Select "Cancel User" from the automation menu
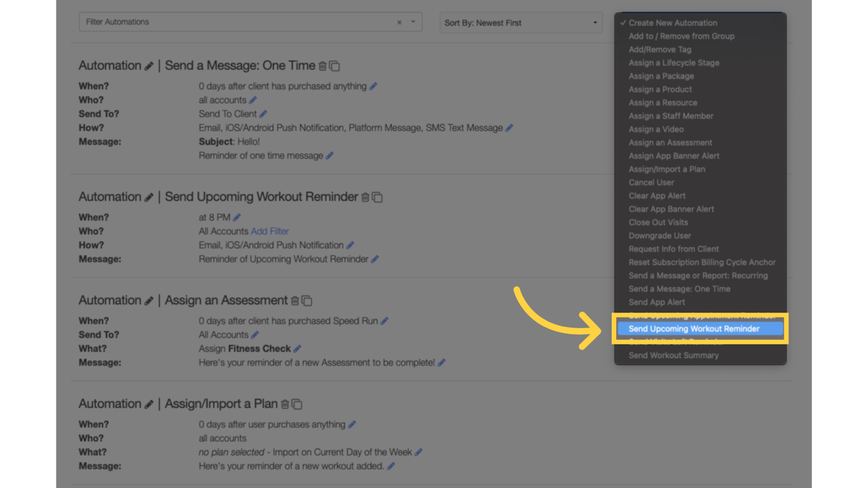Viewport: 868px width, 488px height. coord(651,182)
